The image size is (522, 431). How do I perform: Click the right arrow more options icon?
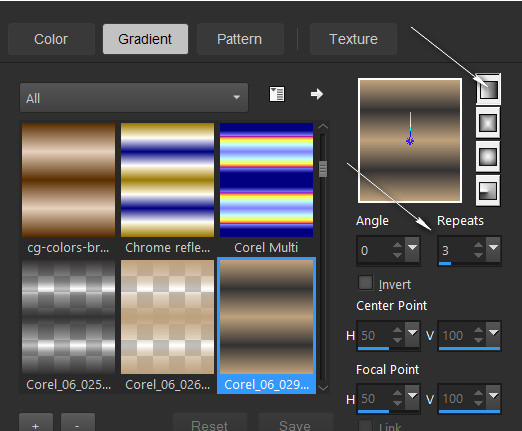(317, 94)
